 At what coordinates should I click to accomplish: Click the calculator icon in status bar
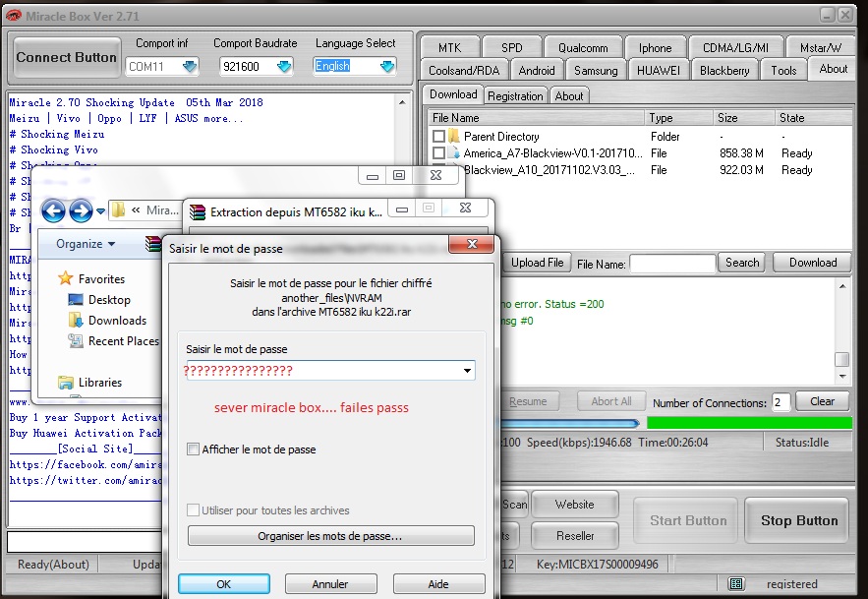(x=736, y=583)
